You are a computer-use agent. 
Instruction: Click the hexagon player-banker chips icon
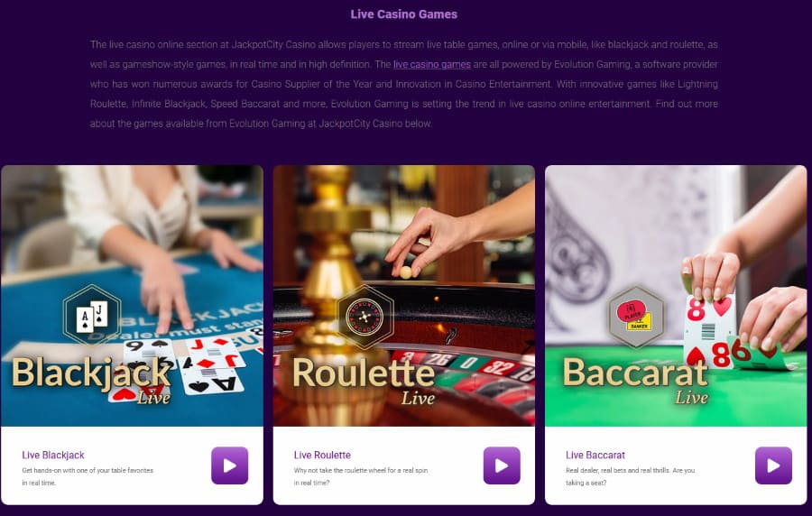[x=636, y=316]
